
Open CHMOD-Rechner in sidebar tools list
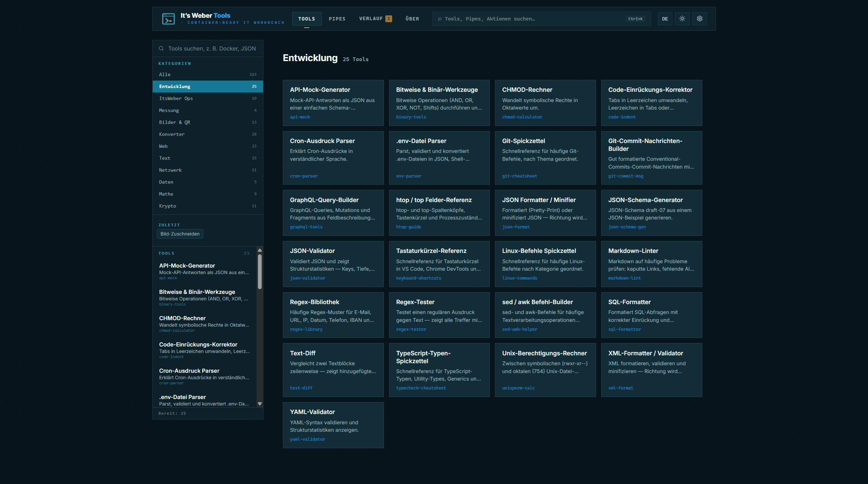point(205,324)
